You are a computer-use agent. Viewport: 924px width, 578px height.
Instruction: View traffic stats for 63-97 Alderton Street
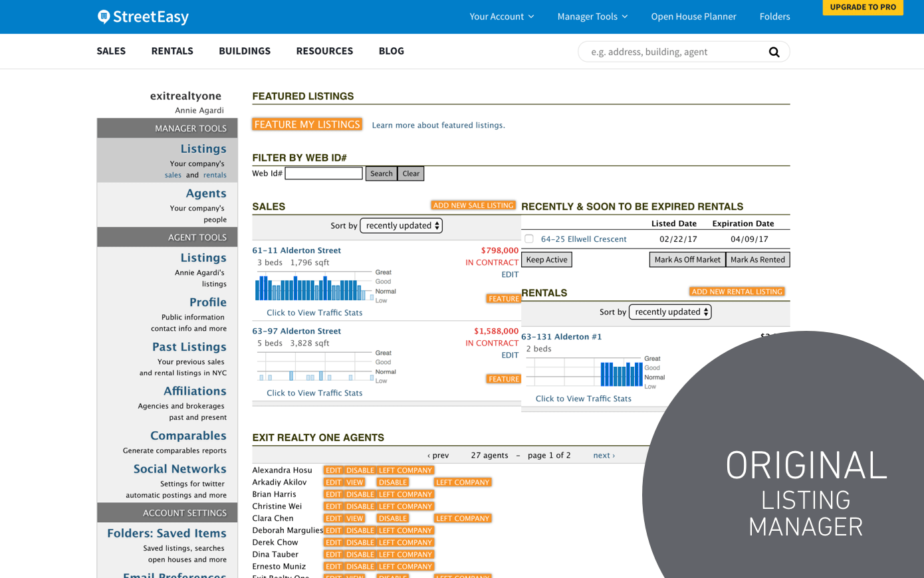(x=314, y=393)
